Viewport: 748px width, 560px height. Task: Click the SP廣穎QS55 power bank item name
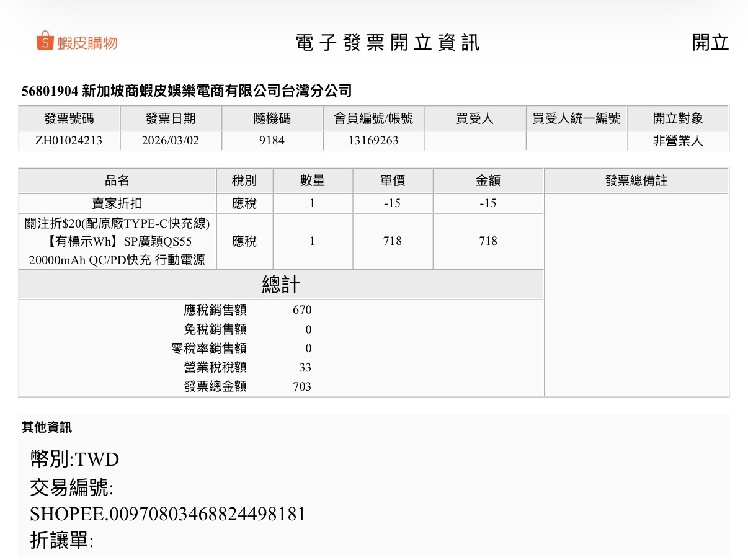(117, 241)
